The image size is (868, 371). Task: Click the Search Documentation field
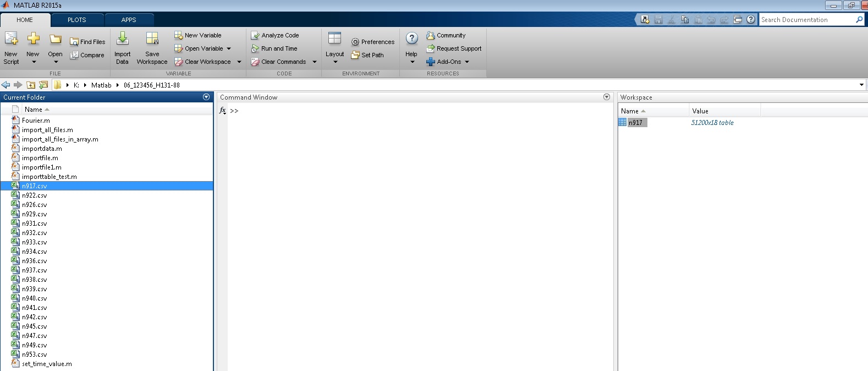(x=806, y=20)
